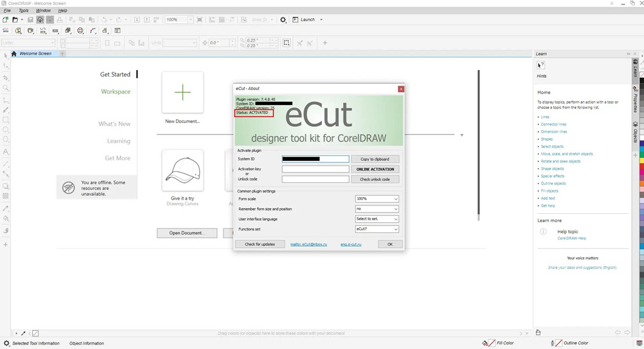Click the Open Document button

(x=187, y=233)
